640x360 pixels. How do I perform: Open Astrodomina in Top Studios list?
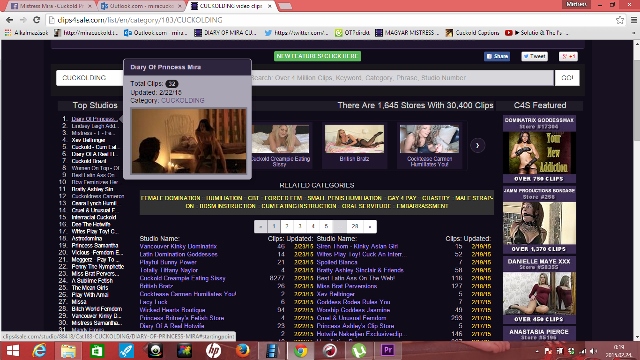coord(87,238)
